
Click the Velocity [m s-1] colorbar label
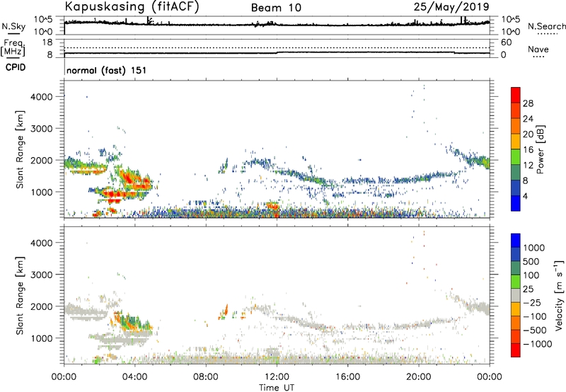[559, 295]
